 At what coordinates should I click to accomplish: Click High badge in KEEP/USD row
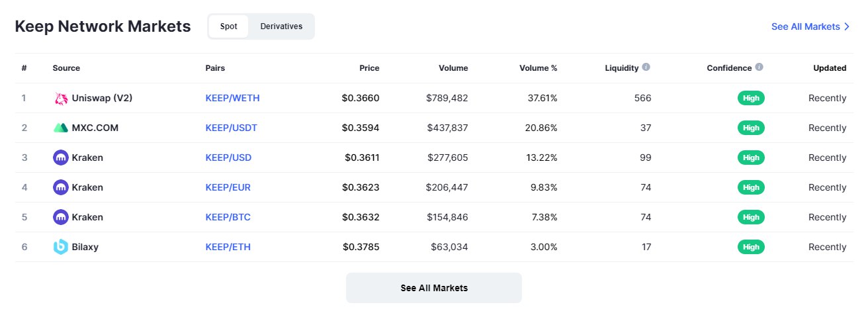[x=751, y=158]
